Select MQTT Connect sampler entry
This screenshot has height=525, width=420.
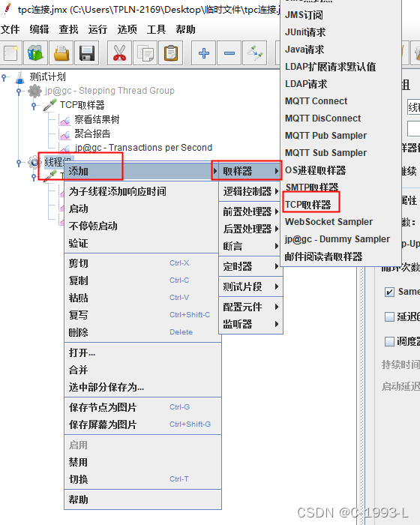point(340,101)
